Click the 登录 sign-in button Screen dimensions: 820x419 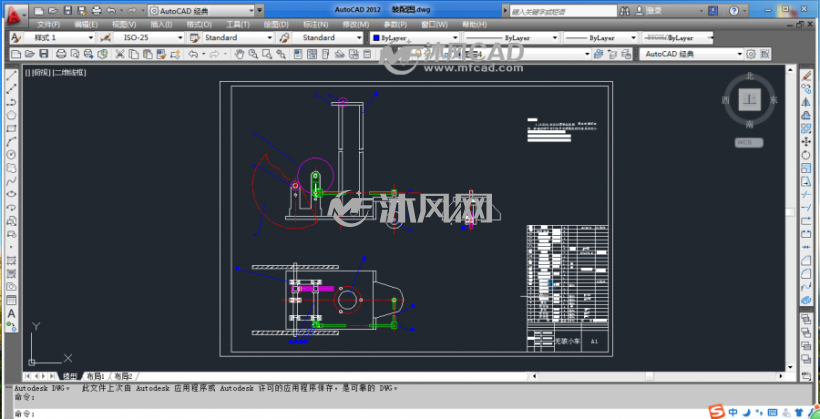(654, 10)
